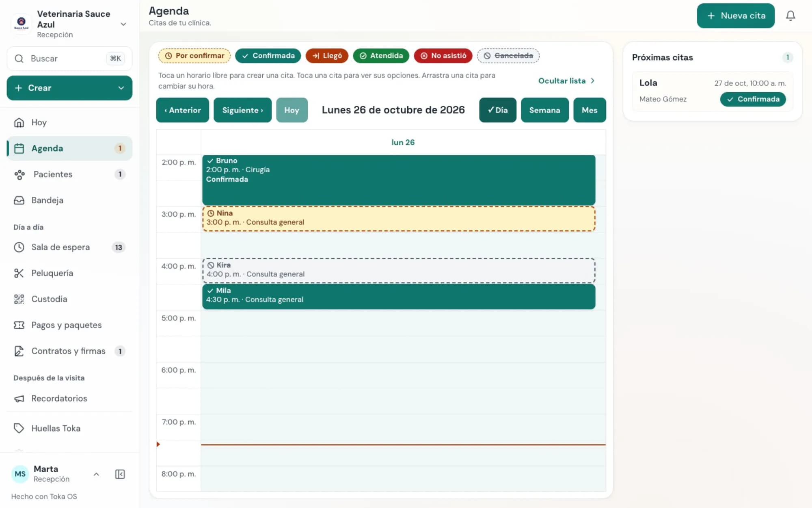This screenshot has width=812, height=508.
Task: Click the Custodia QR icon
Action: (19, 299)
